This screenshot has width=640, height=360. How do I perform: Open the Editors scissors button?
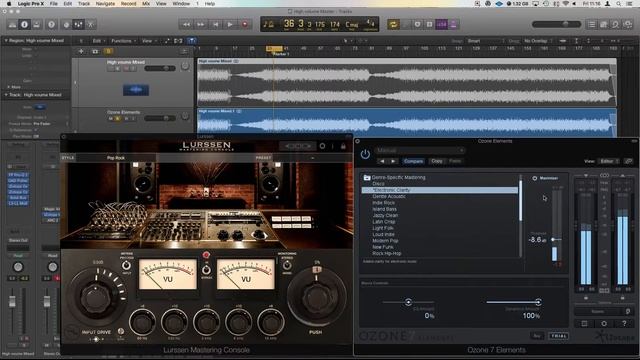point(91,24)
